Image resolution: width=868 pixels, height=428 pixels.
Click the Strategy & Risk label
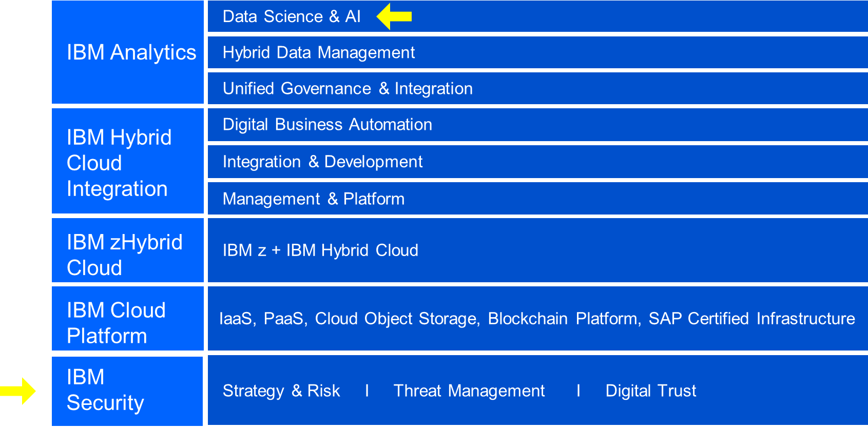pos(281,391)
